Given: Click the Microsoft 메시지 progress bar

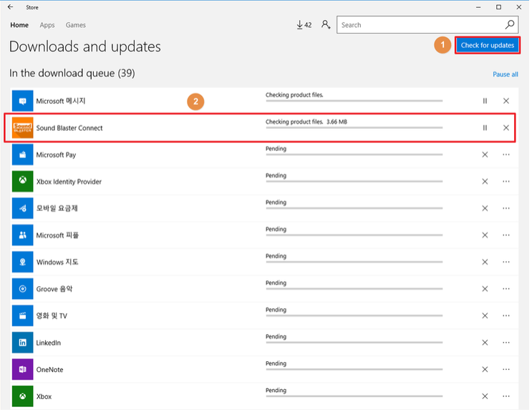Looking at the screenshot, I should pos(354,101).
